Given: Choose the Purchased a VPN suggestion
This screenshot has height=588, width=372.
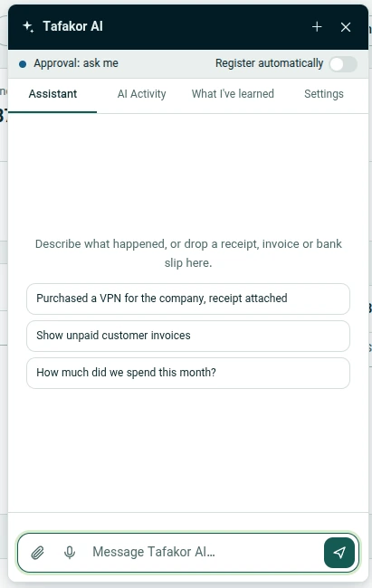Looking at the screenshot, I should pos(188,299).
